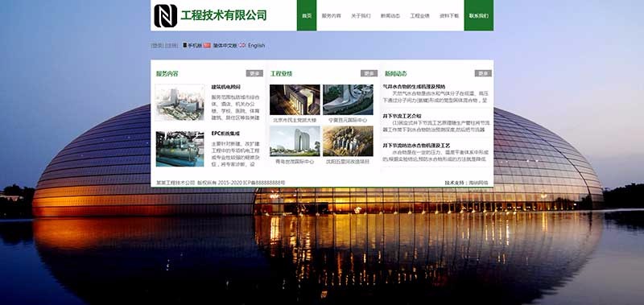This screenshot has width=644, height=305.
Task: Click the 工程技术有限公司 company title
Action: [x=224, y=15]
